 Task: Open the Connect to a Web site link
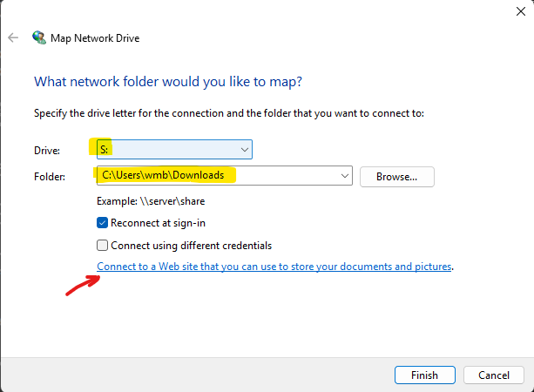click(274, 267)
